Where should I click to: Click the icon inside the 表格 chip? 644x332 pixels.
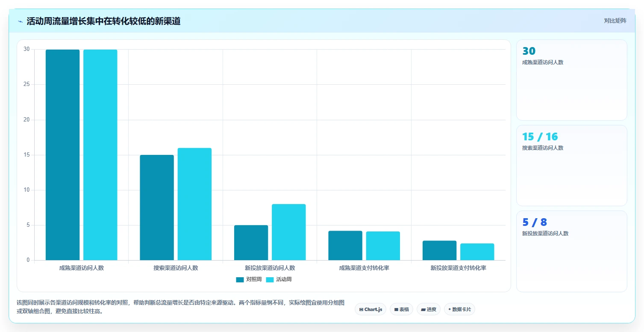396,309
